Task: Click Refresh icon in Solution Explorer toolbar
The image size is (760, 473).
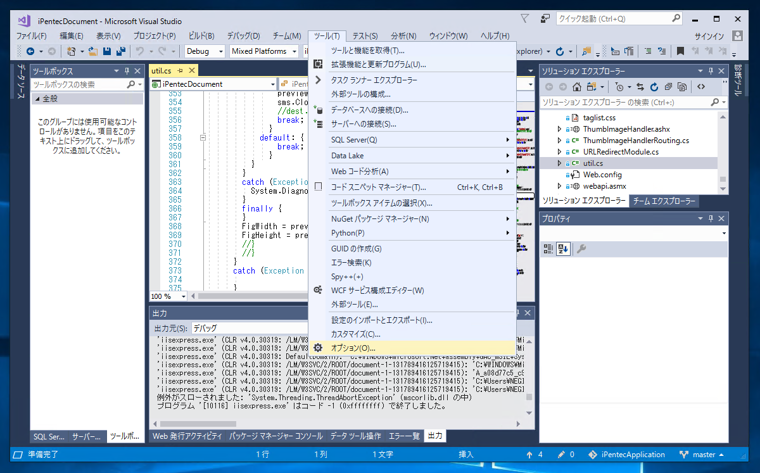Action: click(x=654, y=87)
